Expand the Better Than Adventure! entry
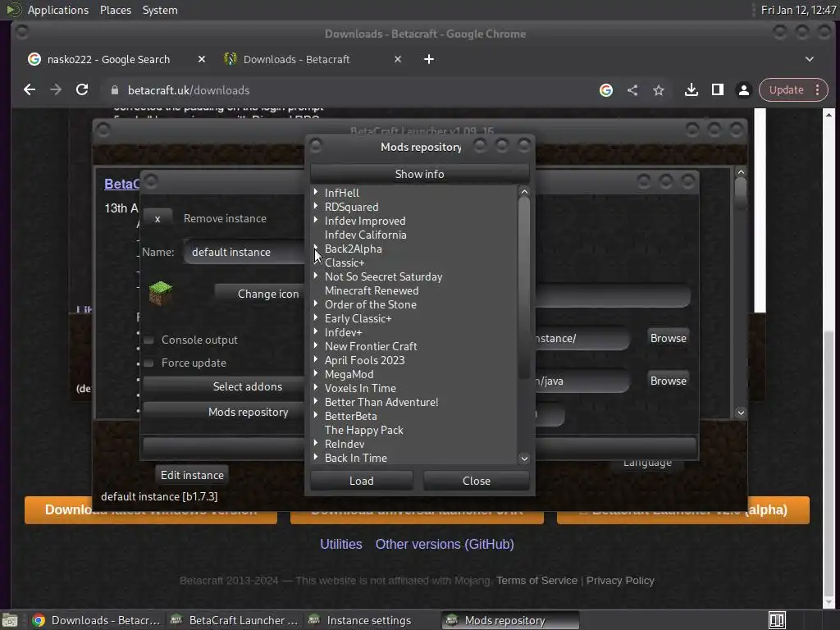The image size is (840, 630). 316,400
